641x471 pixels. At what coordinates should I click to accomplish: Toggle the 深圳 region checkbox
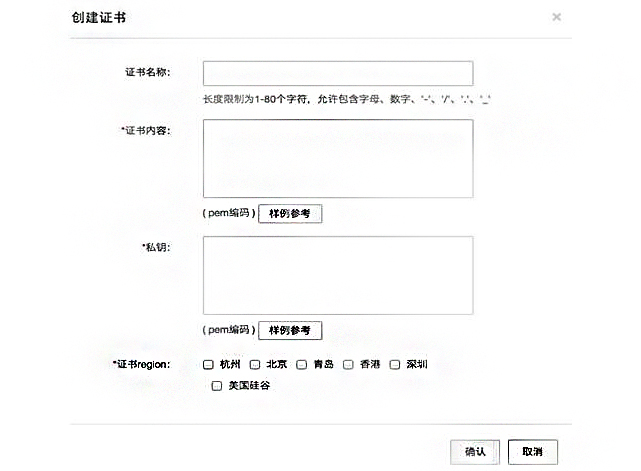click(395, 365)
